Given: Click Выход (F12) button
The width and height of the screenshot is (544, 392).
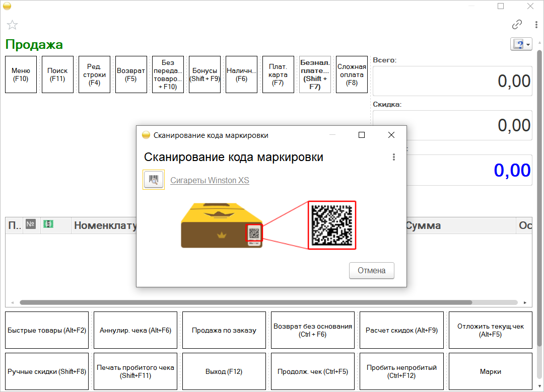Looking at the screenshot, I should pyautogui.click(x=224, y=371).
